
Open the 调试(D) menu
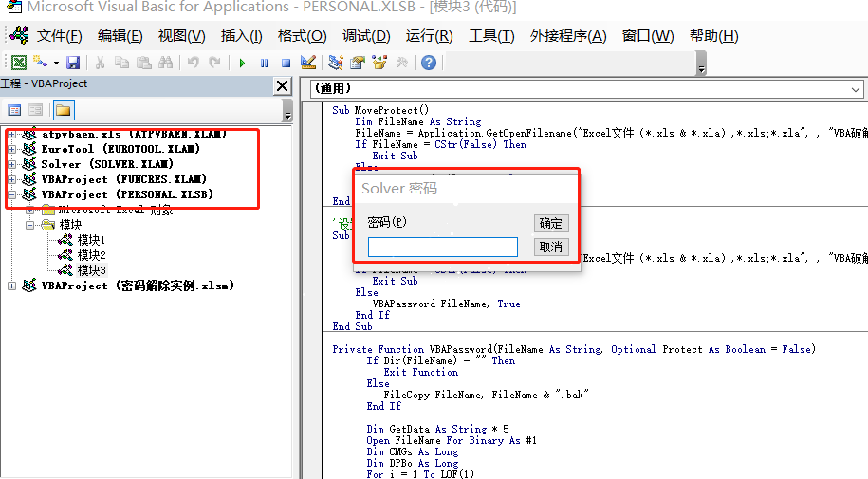pyautogui.click(x=366, y=37)
